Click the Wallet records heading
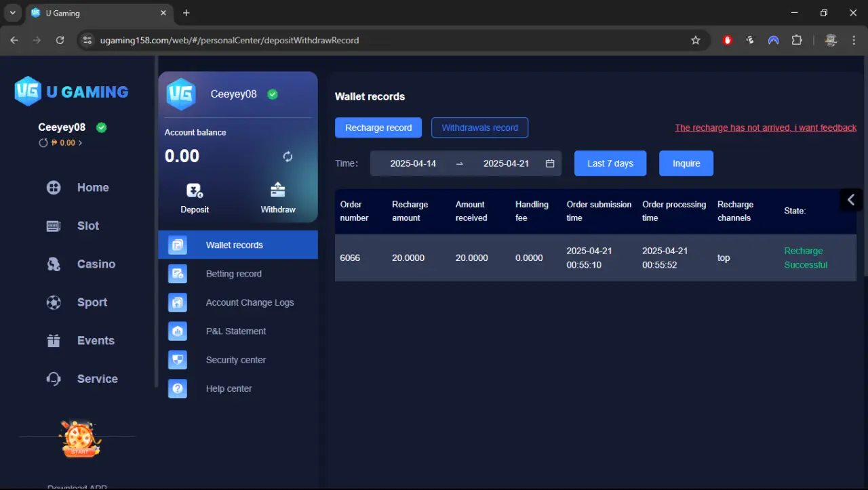This screenshot has height=490, width=868. pyautogui.click(x=370, y=96)
